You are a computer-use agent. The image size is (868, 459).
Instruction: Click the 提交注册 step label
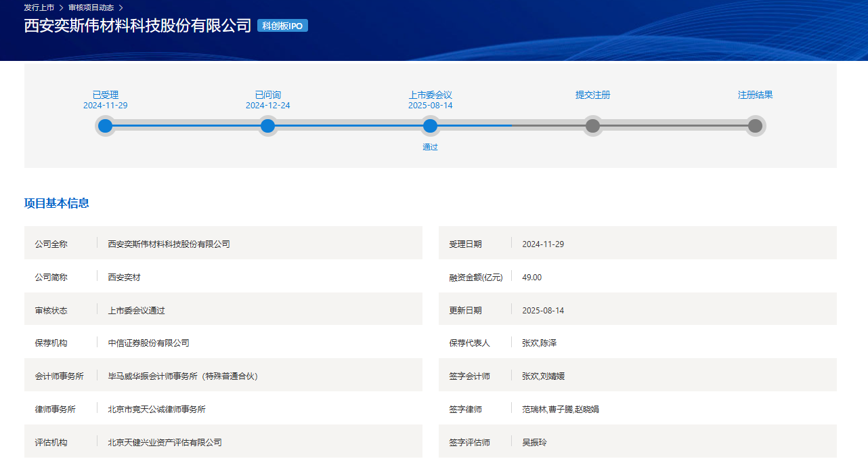(592, 95)
